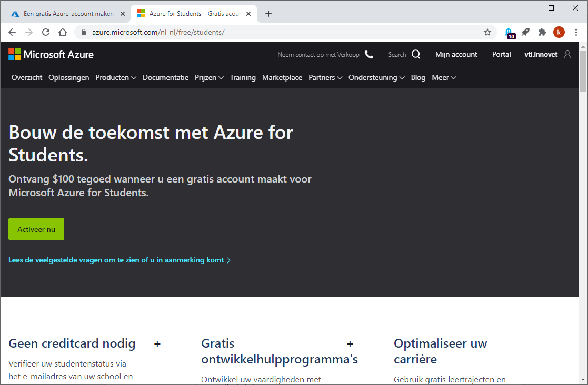Screen dimensions: 588x385
Task: Close the 'Azure for Students' tab
Action: [248, 14]
